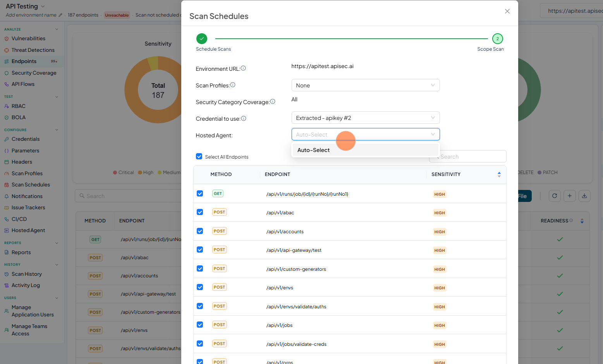Viewport: 603px width, 364px height.
Task: Uncheck the /api/v1/runs/job GET endpoint
Action: (x=200, y=193)
